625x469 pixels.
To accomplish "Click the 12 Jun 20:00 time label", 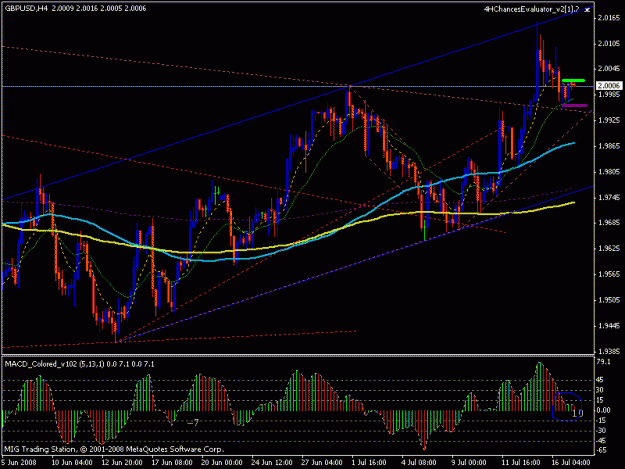I will [122, 463].
